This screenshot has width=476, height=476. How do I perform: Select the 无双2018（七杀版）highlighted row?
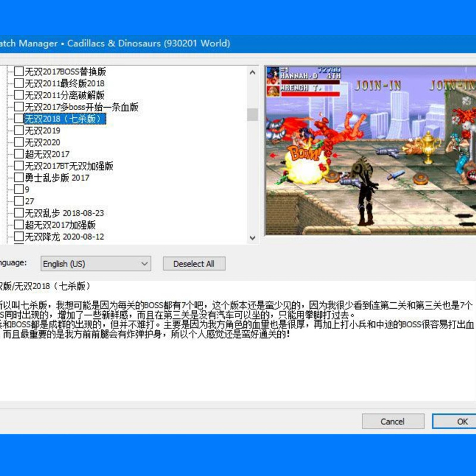pyautogui.click(x=65, y=118)
